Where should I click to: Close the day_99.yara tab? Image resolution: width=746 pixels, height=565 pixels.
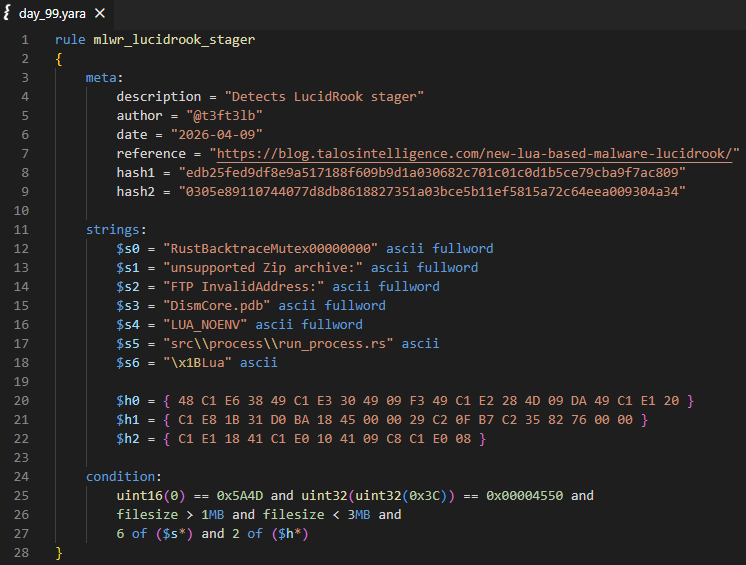click(100, 13)
